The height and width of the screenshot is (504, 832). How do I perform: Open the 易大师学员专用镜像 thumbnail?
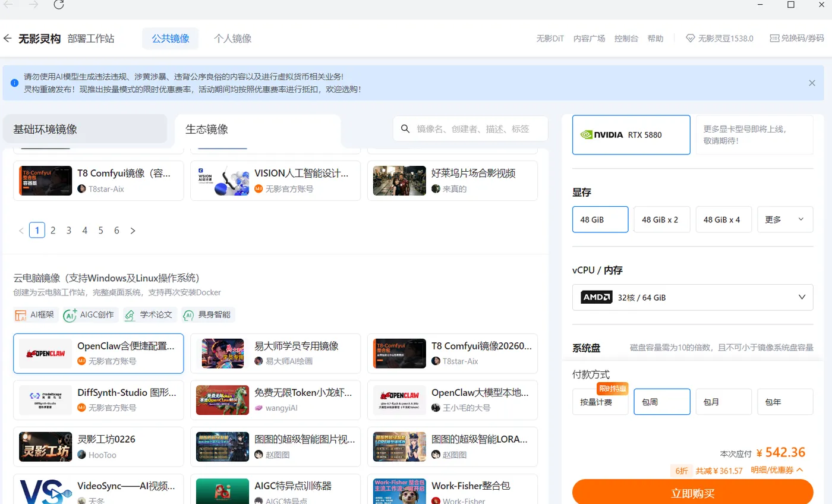tap(223, 354)
